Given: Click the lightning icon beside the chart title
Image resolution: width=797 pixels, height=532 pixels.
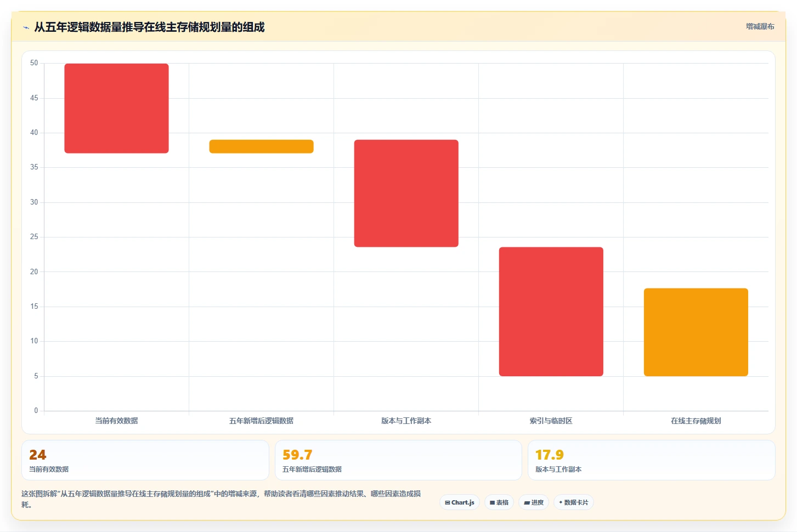Looking at the screenshot, I should [x=26, y=27].
